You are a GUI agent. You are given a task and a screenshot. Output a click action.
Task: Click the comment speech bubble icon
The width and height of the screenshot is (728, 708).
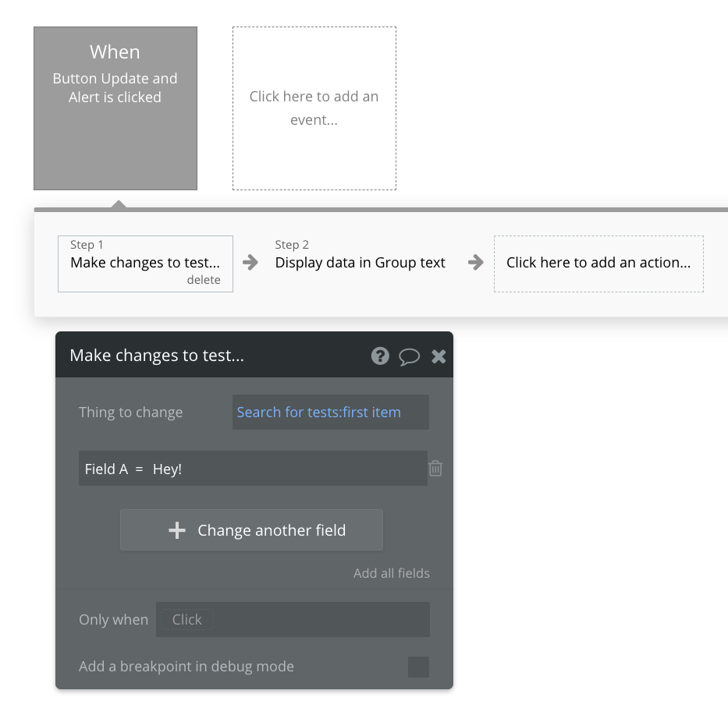(x=410, y=356)
